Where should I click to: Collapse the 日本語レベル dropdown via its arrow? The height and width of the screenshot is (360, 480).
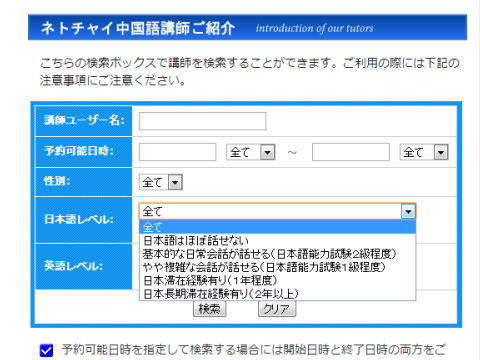pyautogui.click(x=408, y=211)
